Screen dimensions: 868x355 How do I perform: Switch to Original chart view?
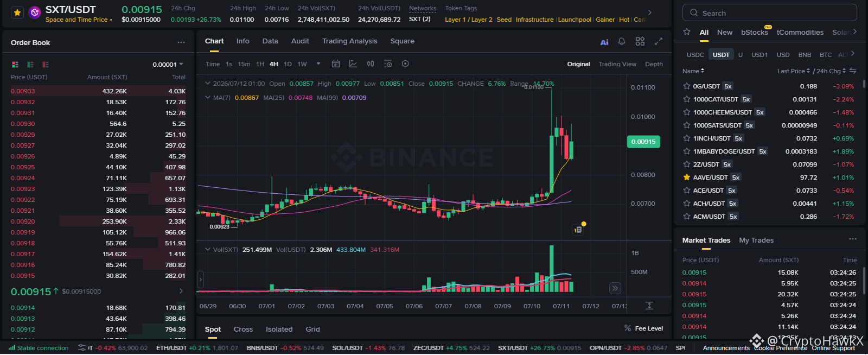pyautogui.click(x=578, y=64)
